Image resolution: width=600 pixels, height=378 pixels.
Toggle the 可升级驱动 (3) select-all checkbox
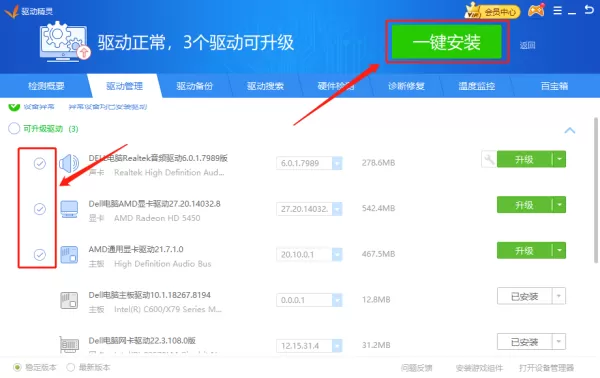click(x=14, y=129)
